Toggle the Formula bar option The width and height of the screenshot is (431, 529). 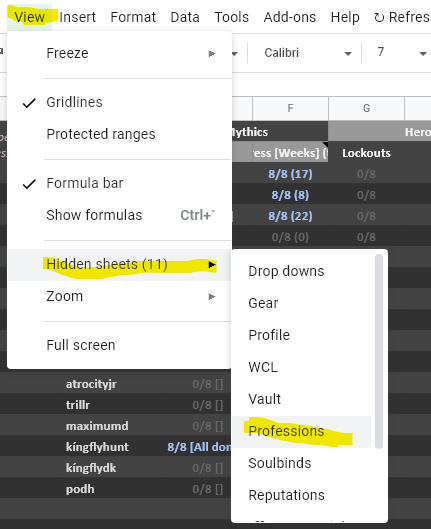point(120,183)
